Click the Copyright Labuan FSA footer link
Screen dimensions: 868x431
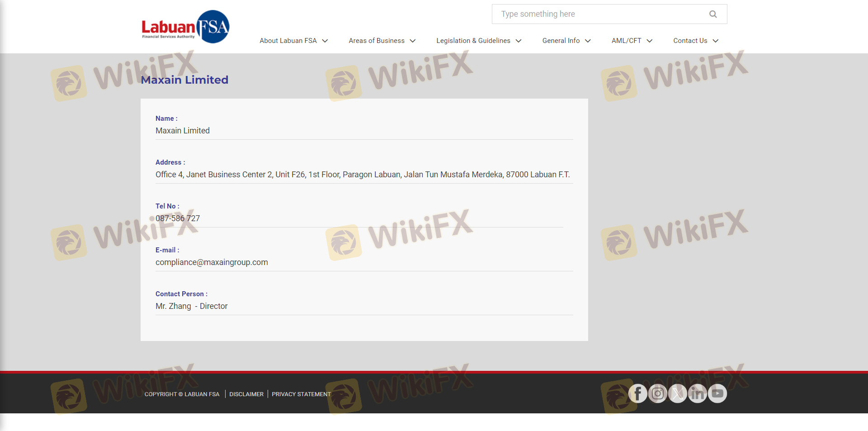click(182, 394)
